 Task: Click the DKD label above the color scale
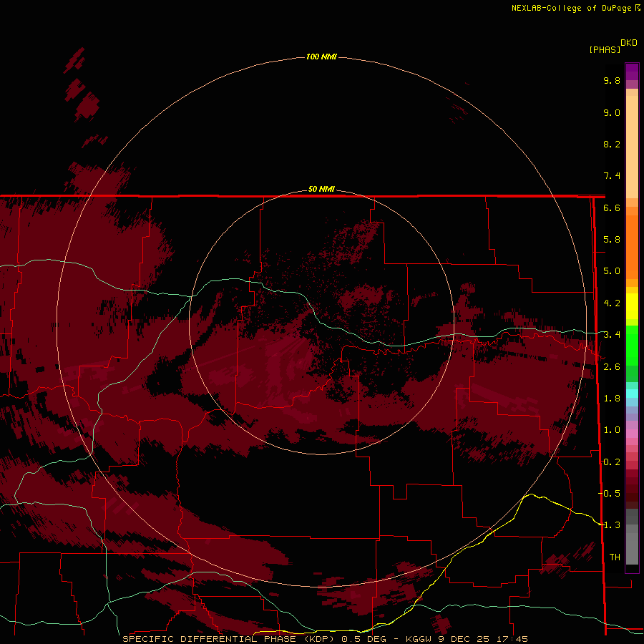click(628, 42)
